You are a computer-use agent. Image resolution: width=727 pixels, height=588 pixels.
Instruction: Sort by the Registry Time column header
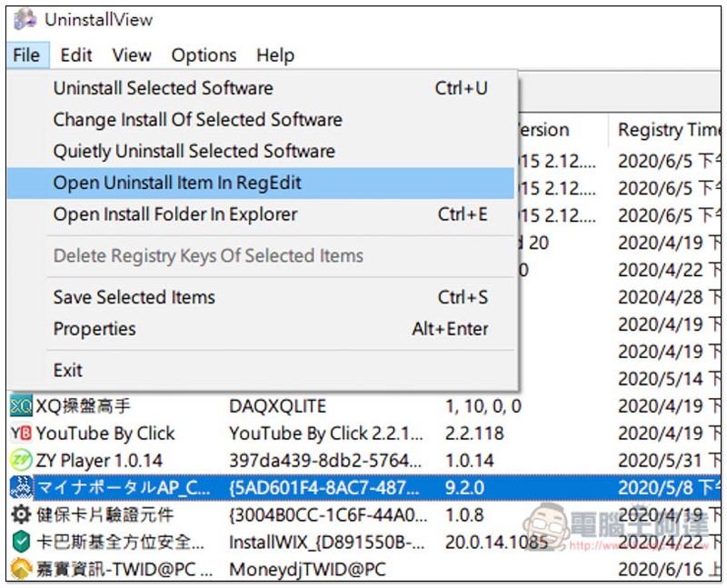[665, 130]
